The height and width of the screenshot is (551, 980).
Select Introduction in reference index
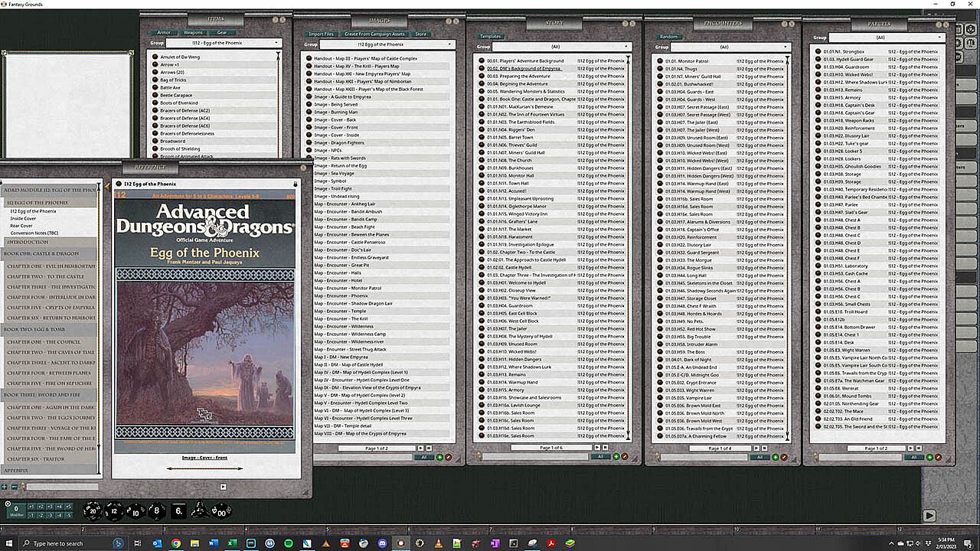tap(28, 242)
